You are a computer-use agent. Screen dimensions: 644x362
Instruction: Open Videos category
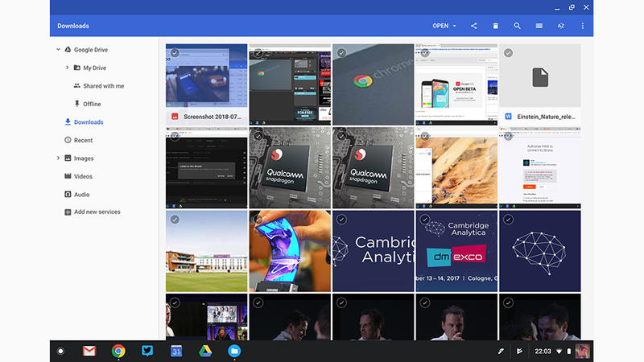83,176
